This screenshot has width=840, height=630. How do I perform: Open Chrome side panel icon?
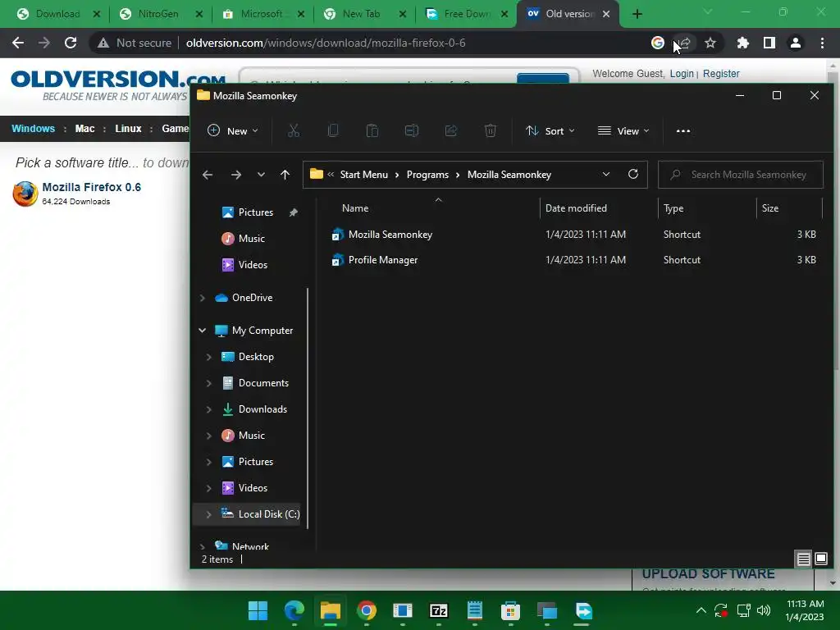[x=769, y=43]
